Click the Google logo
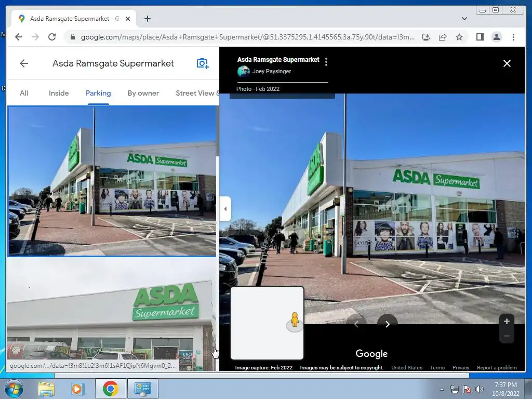The width and height of the screenshot is (532, 399). pyautogui.click(x=371, y=353)
